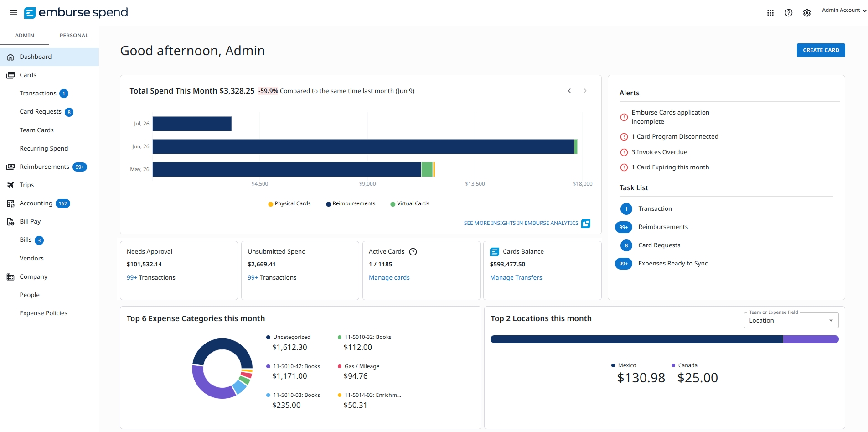Open settings gear icon
The width and height of the screenshot is (868, 432).
[807, 13]
